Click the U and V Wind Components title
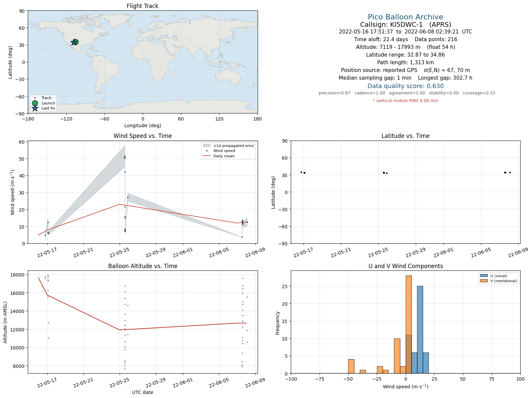532x398 pixels. point(405,266)
